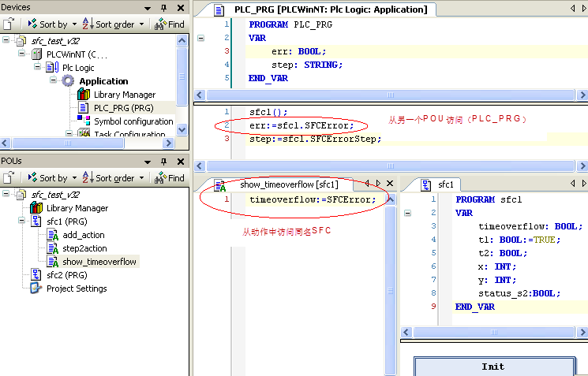This screenshot has width=588, height=376.
Task: Open POUs panel options dropdown arrow
Action: [148, 162]
